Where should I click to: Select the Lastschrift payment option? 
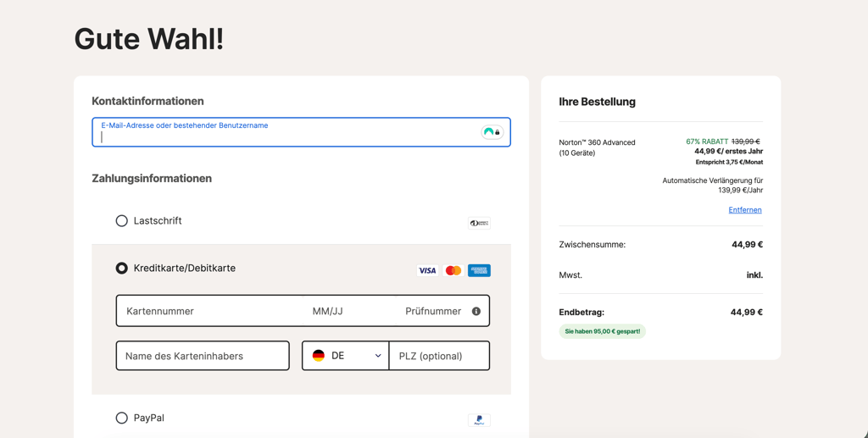pyautogui.click(x=121, y=221)
